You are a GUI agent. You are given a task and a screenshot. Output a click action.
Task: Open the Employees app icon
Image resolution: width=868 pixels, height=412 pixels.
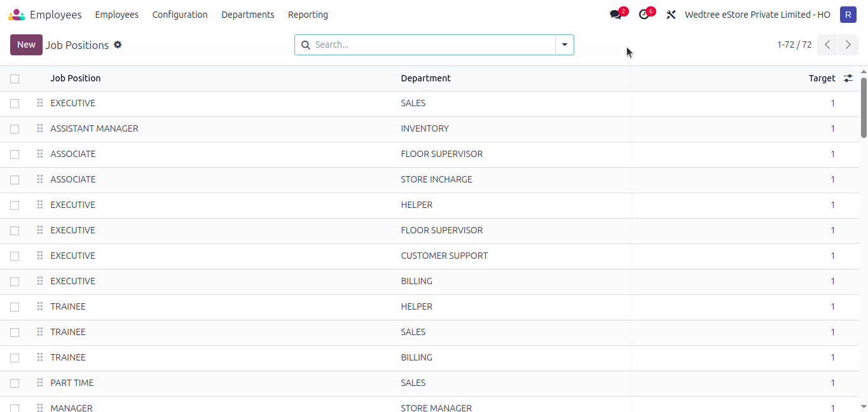pyautogui.click(x=16, y=14)
